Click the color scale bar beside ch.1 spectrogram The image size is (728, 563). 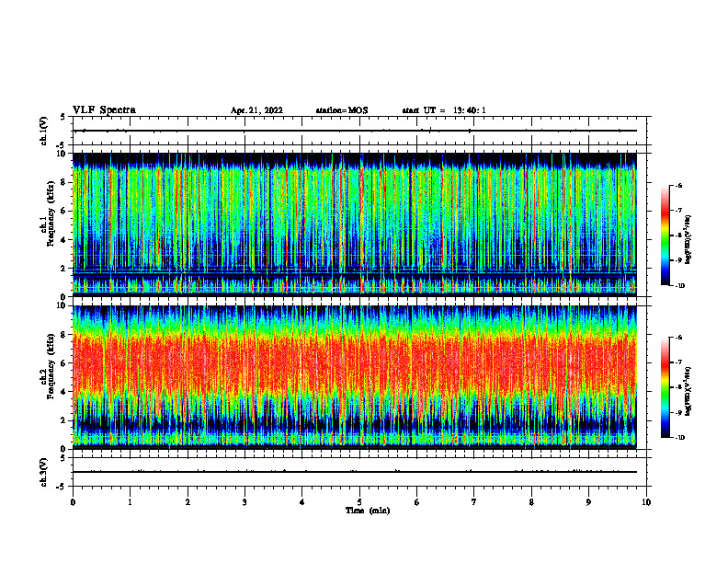665,236
